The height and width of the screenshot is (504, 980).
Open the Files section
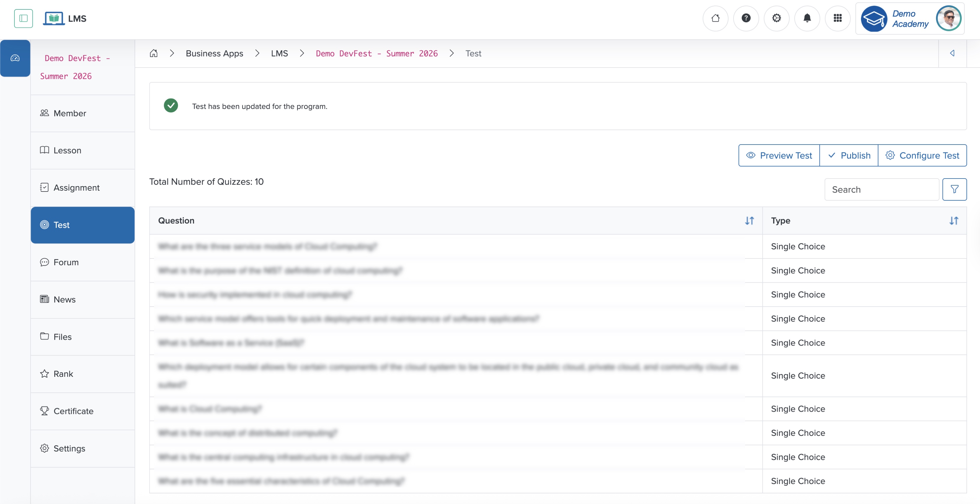[62, 337]
